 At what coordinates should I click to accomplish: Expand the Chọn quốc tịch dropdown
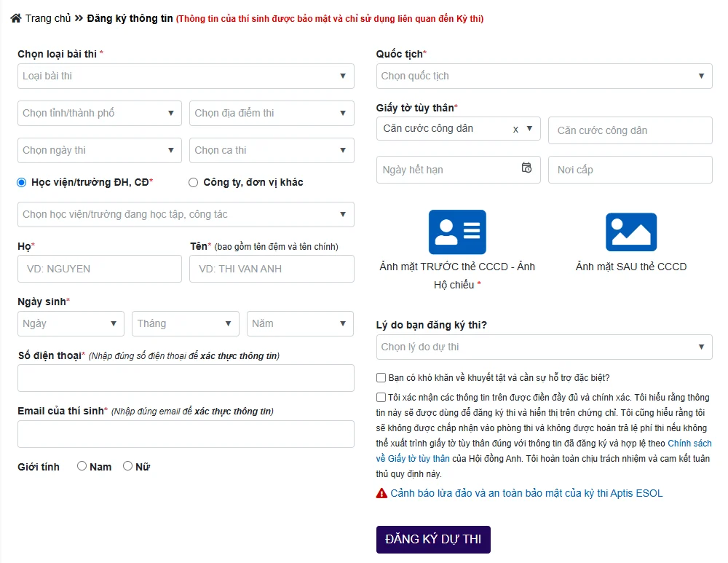544,76
